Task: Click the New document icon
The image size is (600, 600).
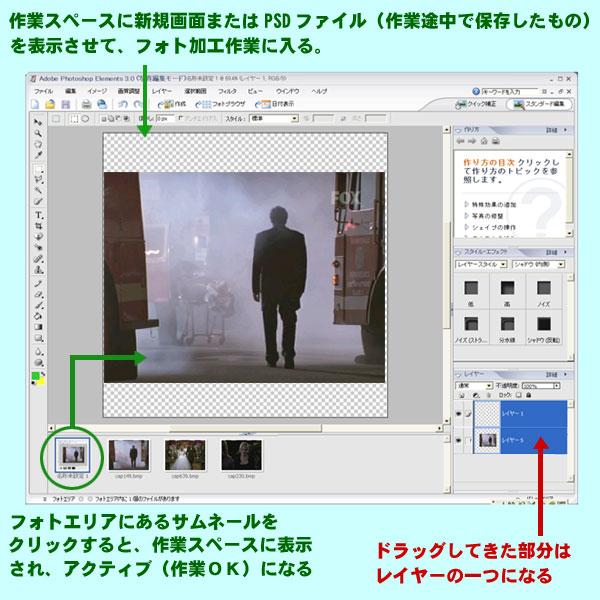Action: (x=35, y=104)
